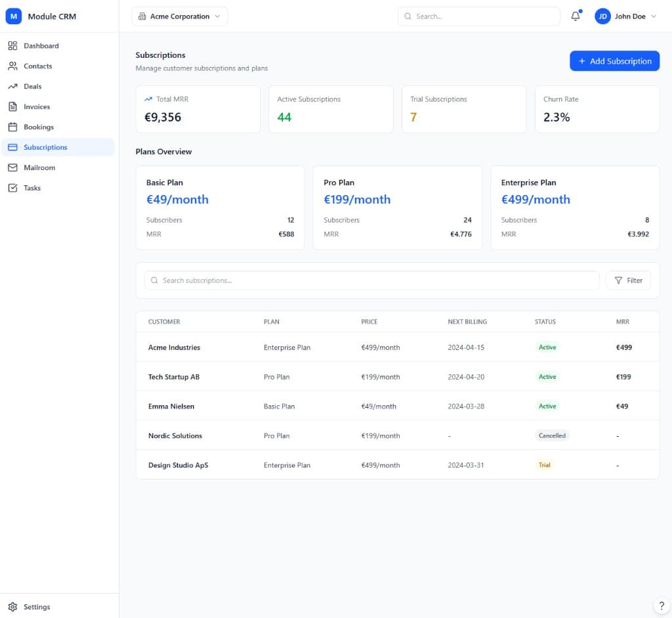Click the Cancelled status badge
Image resolution: width=672 pixels, height=618 pixels.
click(x=552, y=435)
